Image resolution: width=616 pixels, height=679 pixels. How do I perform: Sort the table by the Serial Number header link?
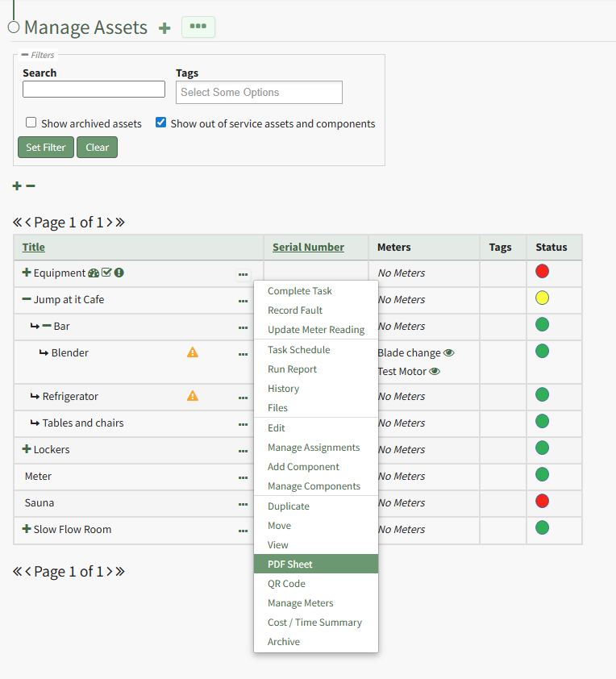coord(308,248)
